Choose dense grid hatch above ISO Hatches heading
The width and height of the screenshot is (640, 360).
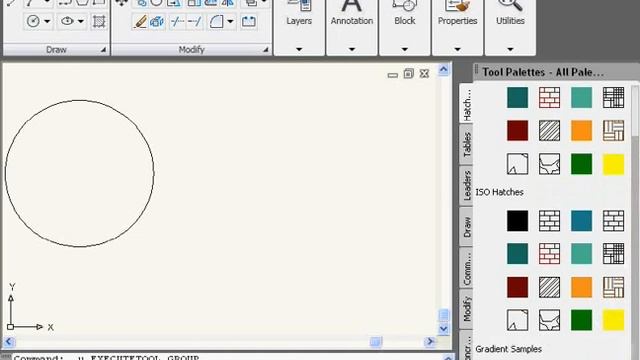(613, 98)
